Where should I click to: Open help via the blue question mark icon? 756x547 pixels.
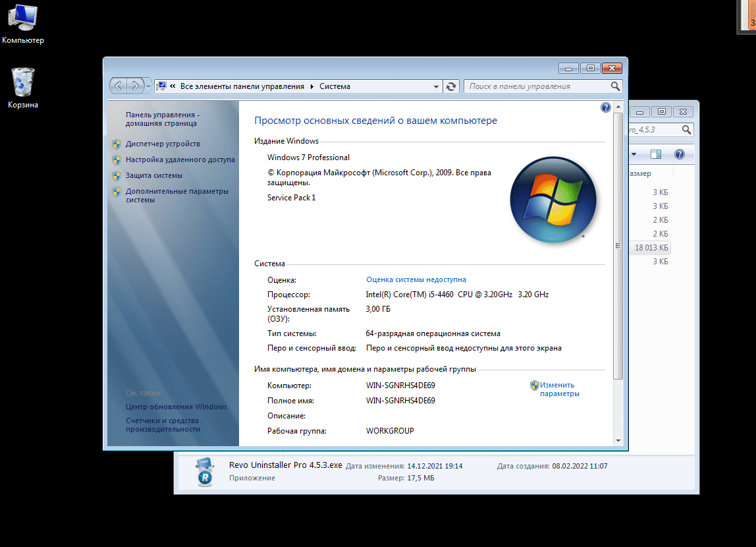pyautogui.click(x=606, y=107)
